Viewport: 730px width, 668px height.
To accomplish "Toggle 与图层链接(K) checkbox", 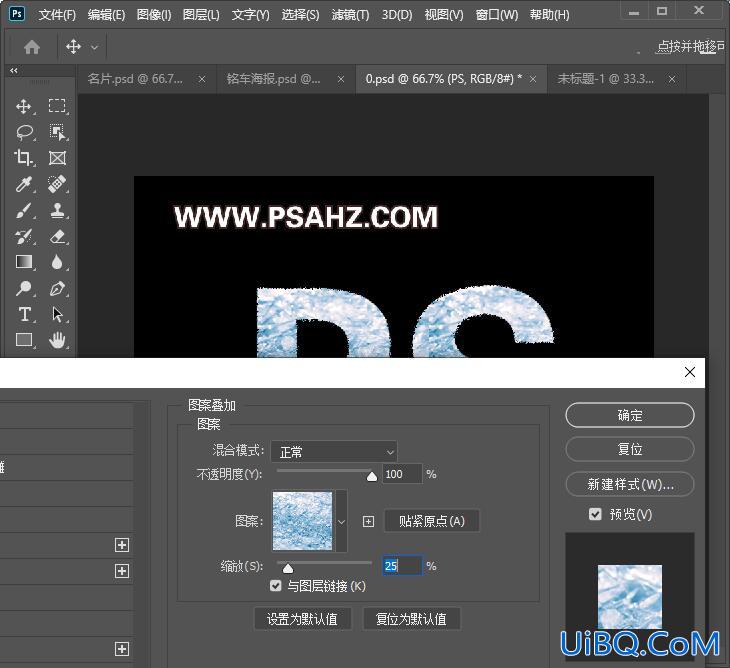I will click(276, 586).
